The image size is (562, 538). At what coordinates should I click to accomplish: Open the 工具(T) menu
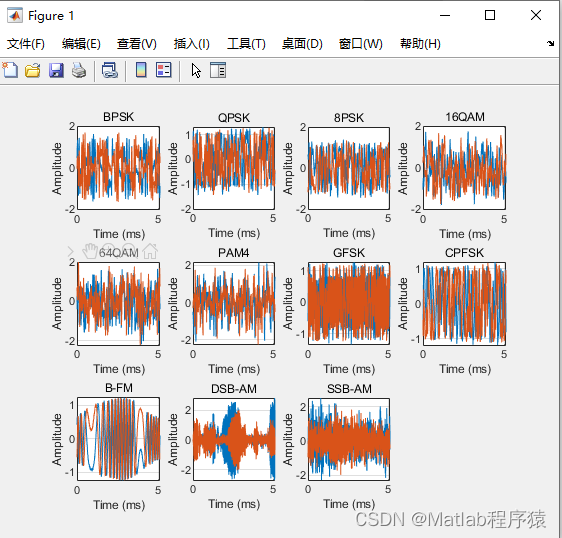click(x=246, y=44)
